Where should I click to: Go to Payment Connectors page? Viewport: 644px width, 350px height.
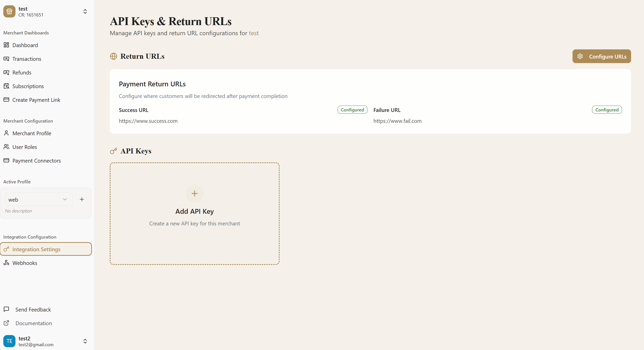pyautogui.click(x=36, y=161)
